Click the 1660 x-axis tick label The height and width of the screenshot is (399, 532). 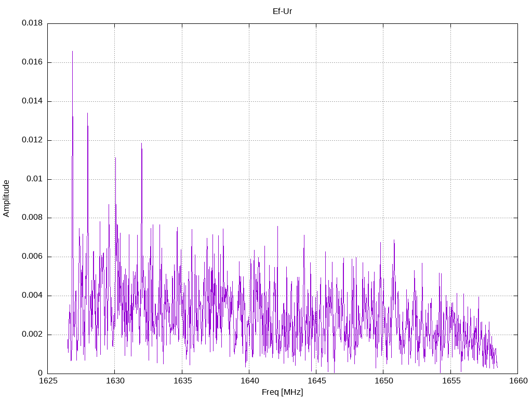(518, 381)
